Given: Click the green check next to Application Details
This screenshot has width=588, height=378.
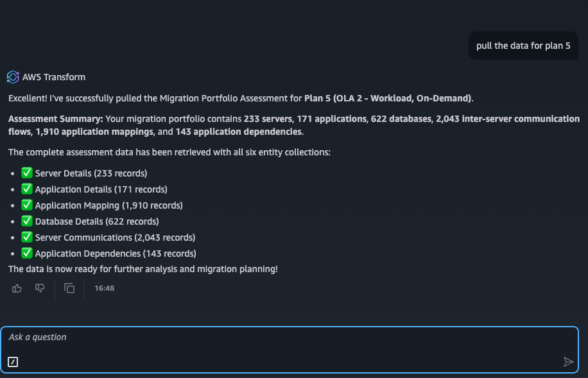Looking at the screenshot, I should 26,189.
